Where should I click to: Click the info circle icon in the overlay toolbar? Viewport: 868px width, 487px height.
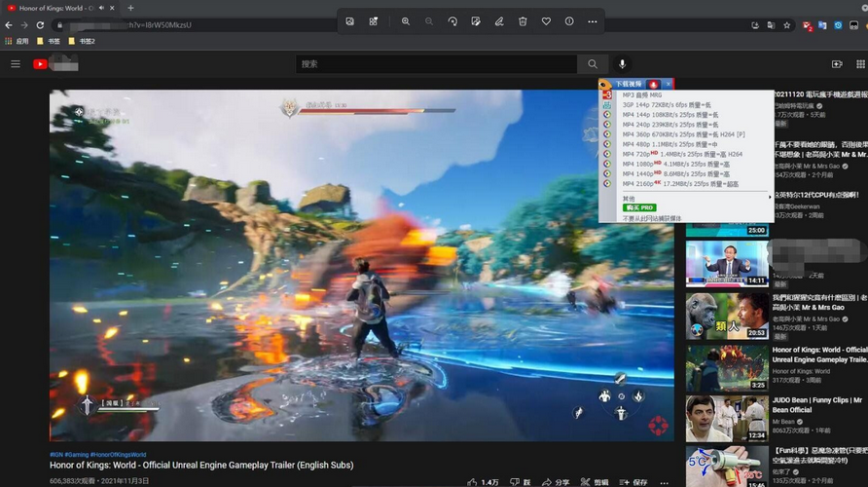(x=569, y=21)
